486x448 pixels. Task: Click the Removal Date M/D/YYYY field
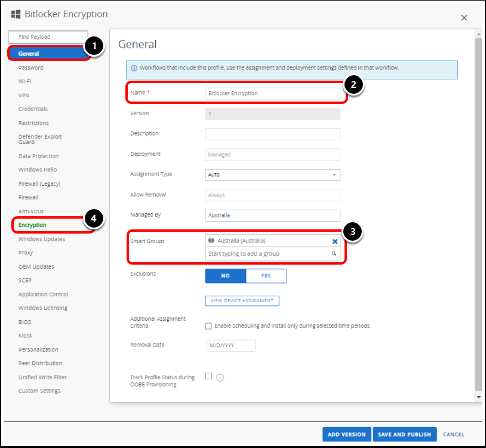(230, 345)
